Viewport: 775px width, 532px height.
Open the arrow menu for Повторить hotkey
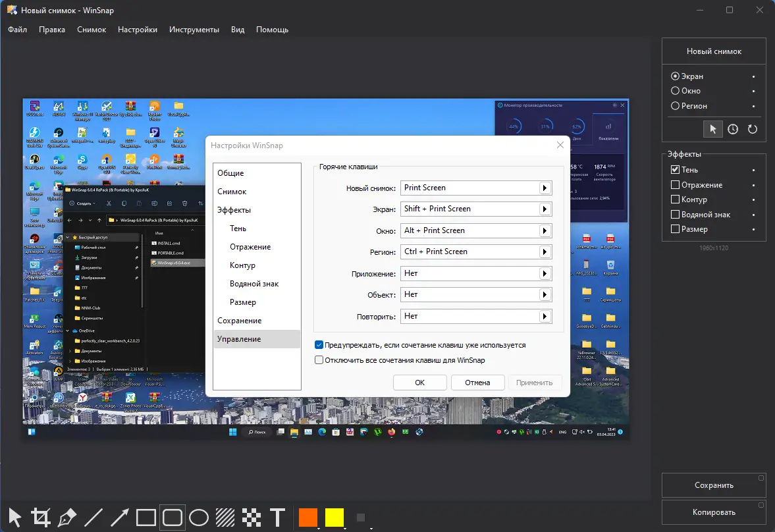tap(545, 316)
